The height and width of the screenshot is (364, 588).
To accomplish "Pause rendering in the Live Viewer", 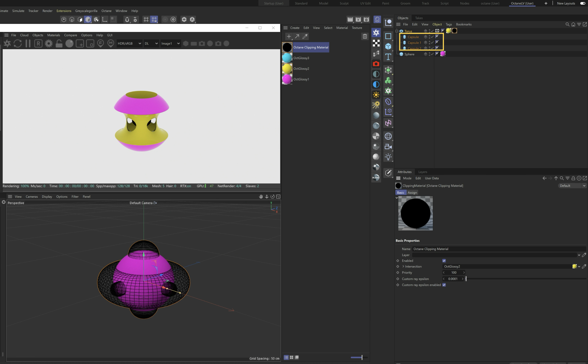I will coord(28,44).
